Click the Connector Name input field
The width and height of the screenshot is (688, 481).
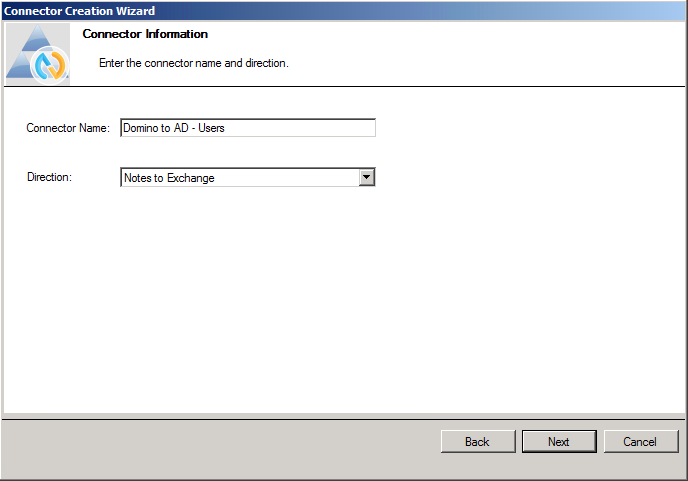click(x=248, y=128)
